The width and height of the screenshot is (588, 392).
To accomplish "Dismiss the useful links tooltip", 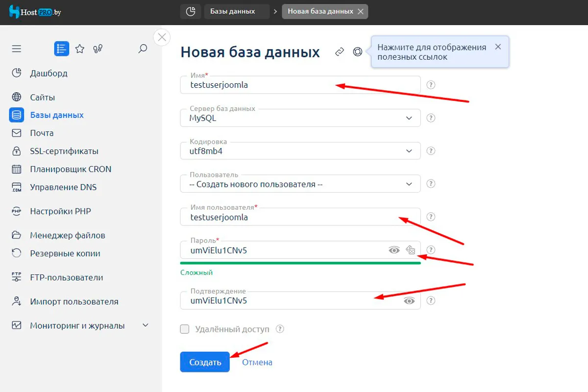I will 498,47.
